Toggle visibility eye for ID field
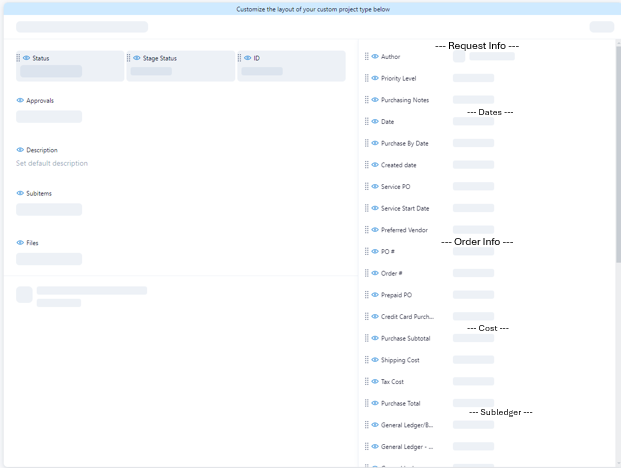Image resolution: width=621 pixels, height=469 pixels. coord(248,58)
